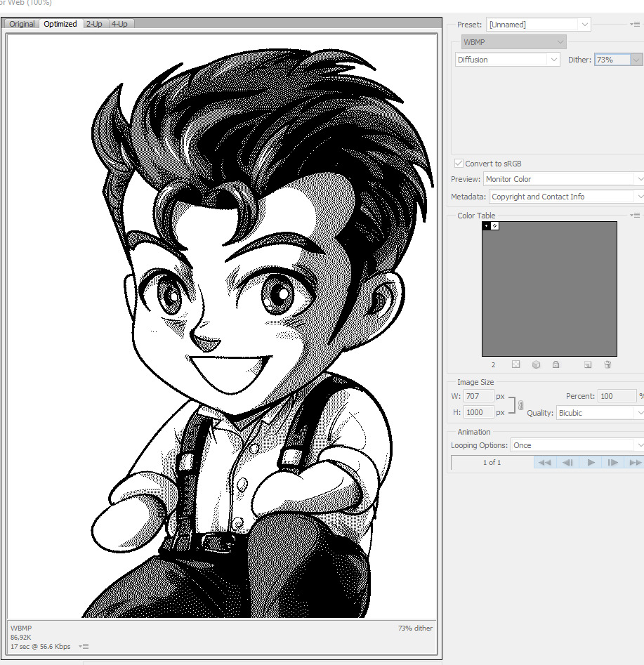The image size is (644, 665).
Task: Click the image width W field
Action: [478, 395]
